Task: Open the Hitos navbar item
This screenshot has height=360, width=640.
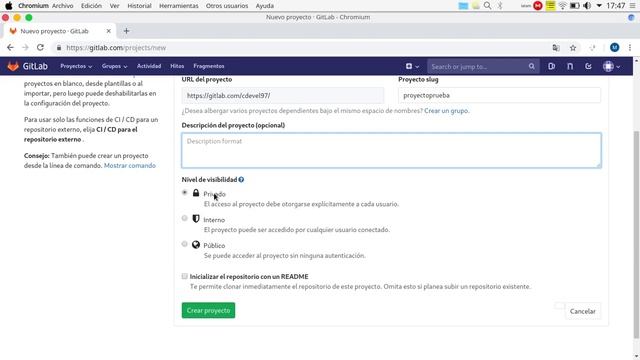Action: click(x=177, y=66)
